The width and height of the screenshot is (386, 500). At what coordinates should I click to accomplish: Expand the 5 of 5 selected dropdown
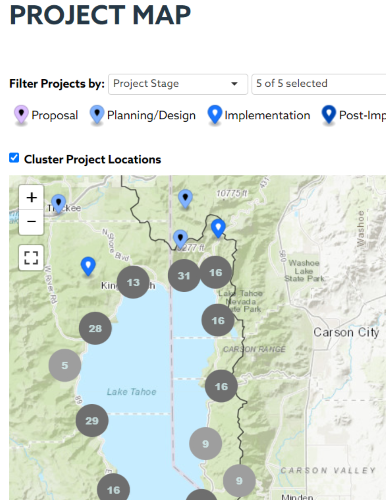pyautogui.click(x=319, y=84)
